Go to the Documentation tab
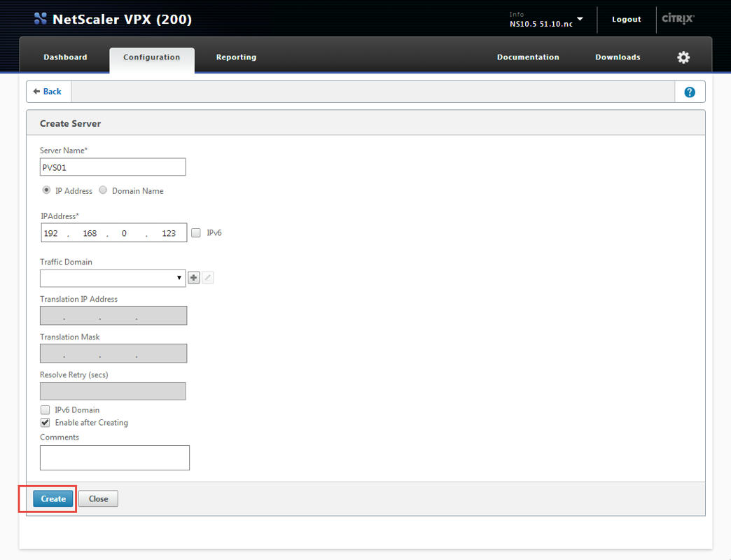The height and width of the screenshot is (560, 731). click(x=528, y=57)
